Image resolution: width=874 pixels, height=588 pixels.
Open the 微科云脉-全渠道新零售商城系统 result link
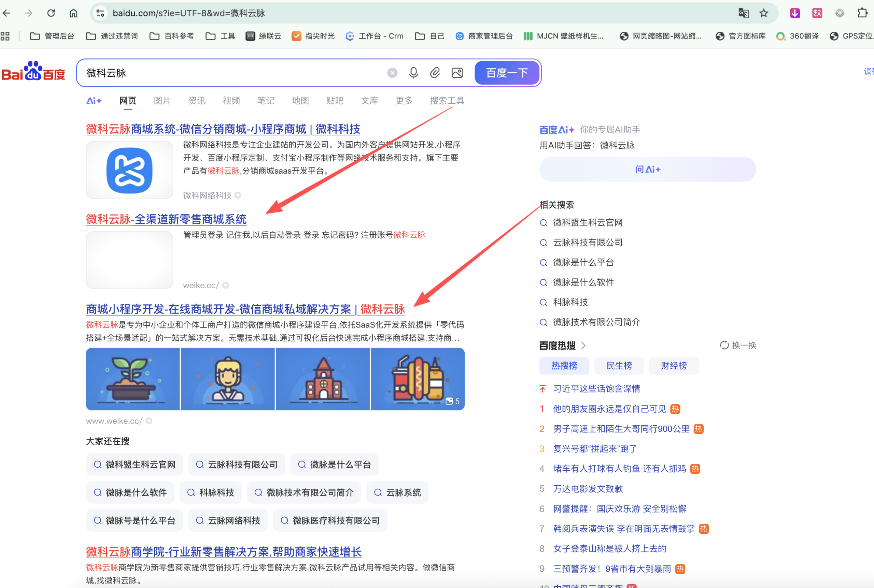166,219
